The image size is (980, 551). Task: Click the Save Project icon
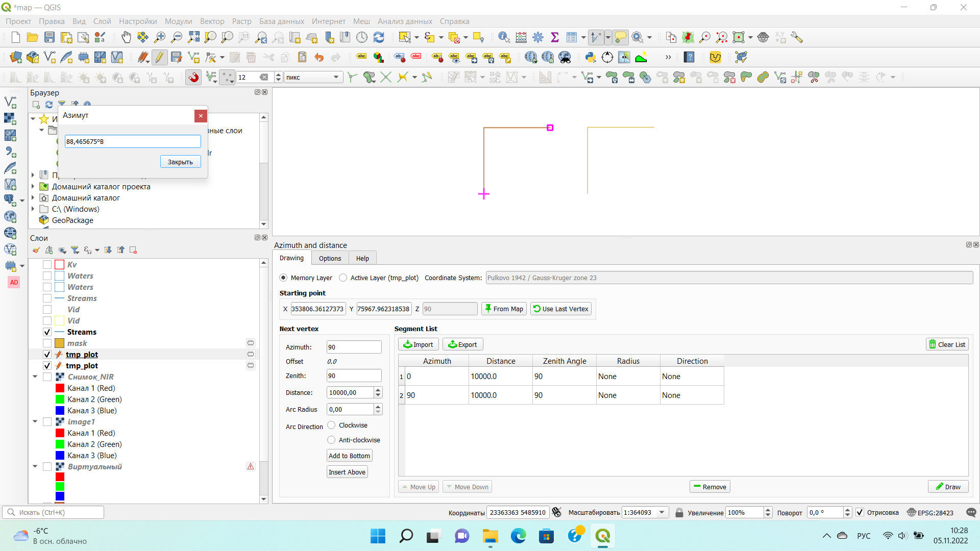click(x=50, y=37)
